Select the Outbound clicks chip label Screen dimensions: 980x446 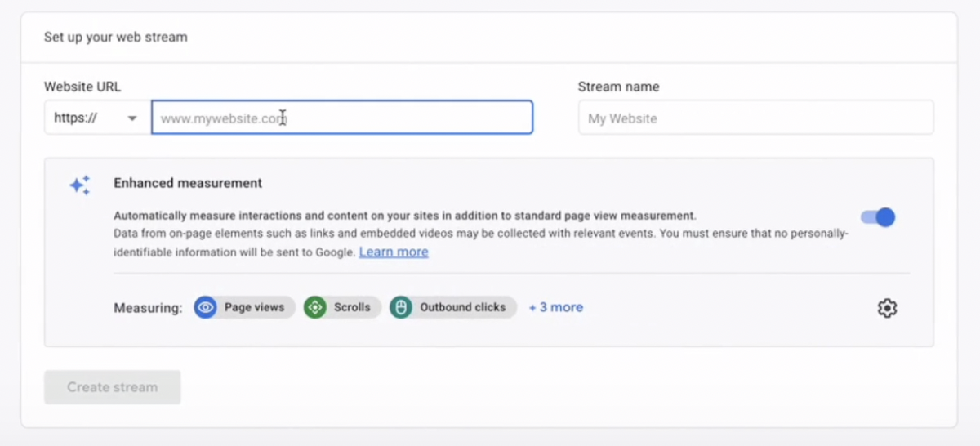click(x=463, y=307)
